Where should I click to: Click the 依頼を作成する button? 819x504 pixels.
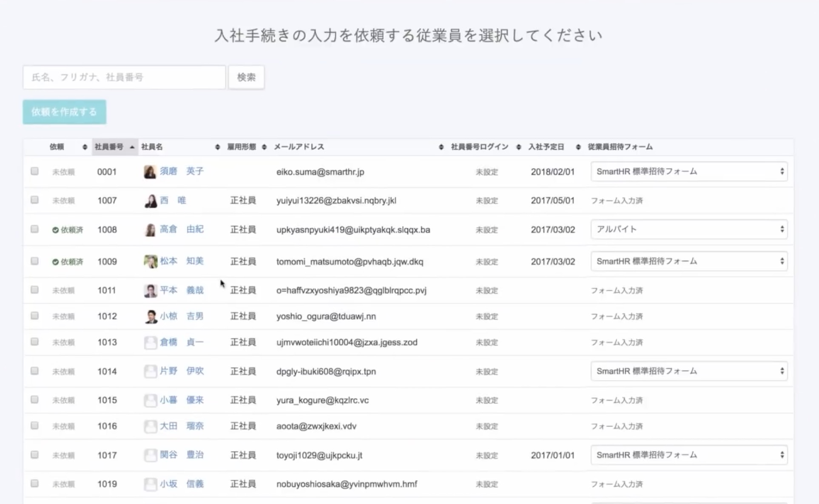(64, 112)
